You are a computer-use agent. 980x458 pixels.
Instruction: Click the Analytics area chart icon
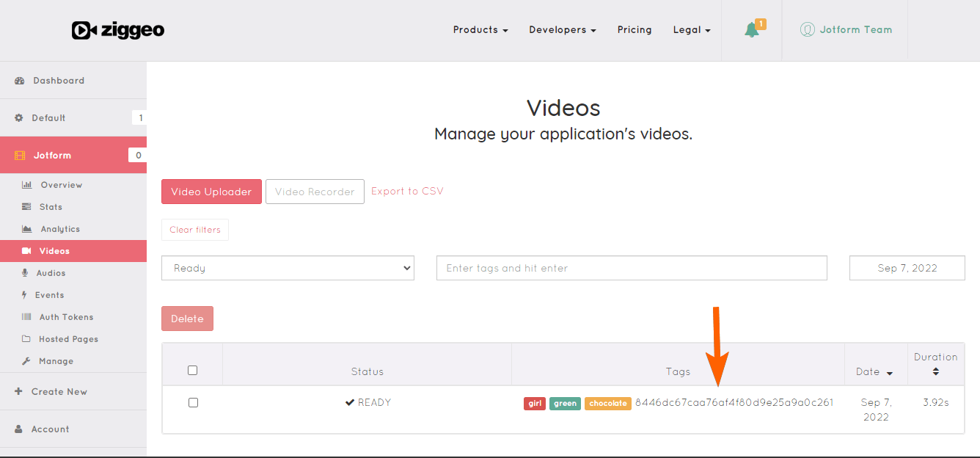click(x=27, y=229)
